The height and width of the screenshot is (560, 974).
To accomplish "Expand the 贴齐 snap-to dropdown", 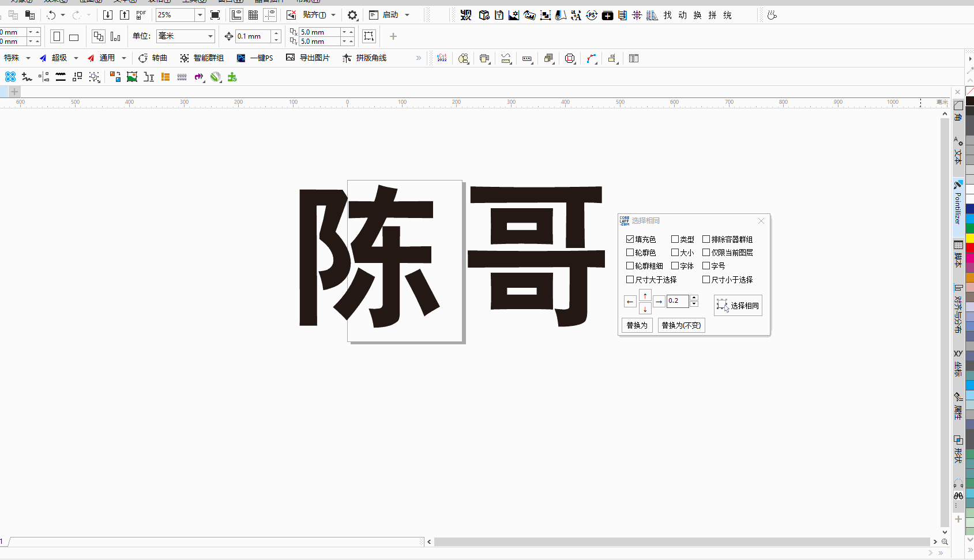I will [333, 15].
